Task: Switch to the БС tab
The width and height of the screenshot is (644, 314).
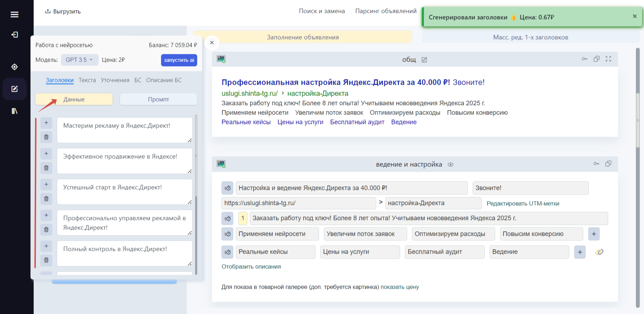Action: click(138, 80)
